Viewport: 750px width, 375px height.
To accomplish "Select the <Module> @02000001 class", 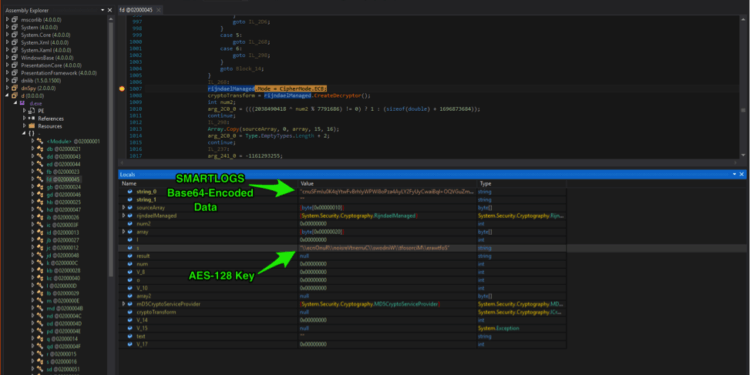I will pyautogui.click(x=73, y=141).
